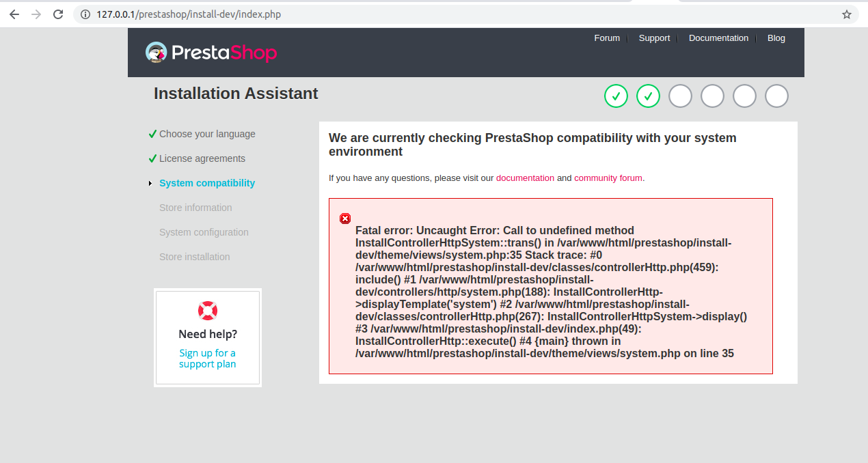Select the third empty progress circle
The height and width of the screenshot is (463, 868).
(744, 96)
